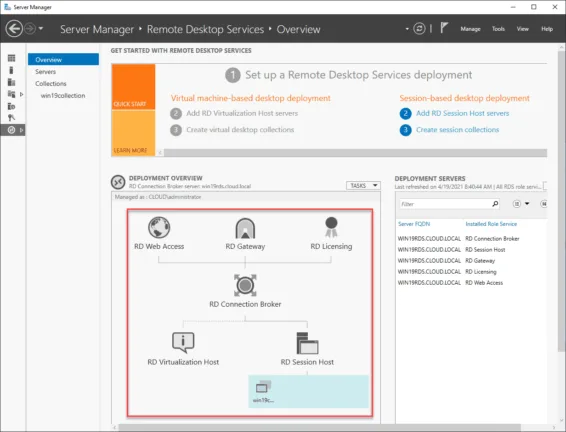Click the LEARN MORE tile
This screenshot has width=566, height=432.
(x=134, y=133)
